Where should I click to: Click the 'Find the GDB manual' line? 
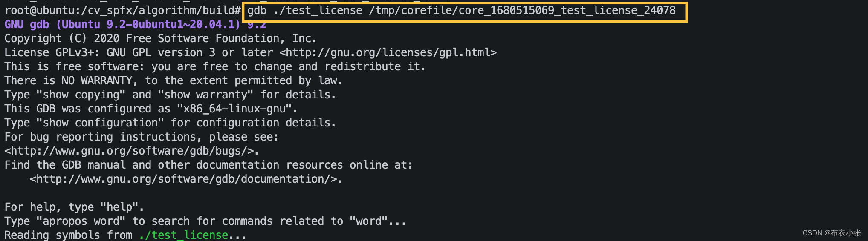[208, 165]
